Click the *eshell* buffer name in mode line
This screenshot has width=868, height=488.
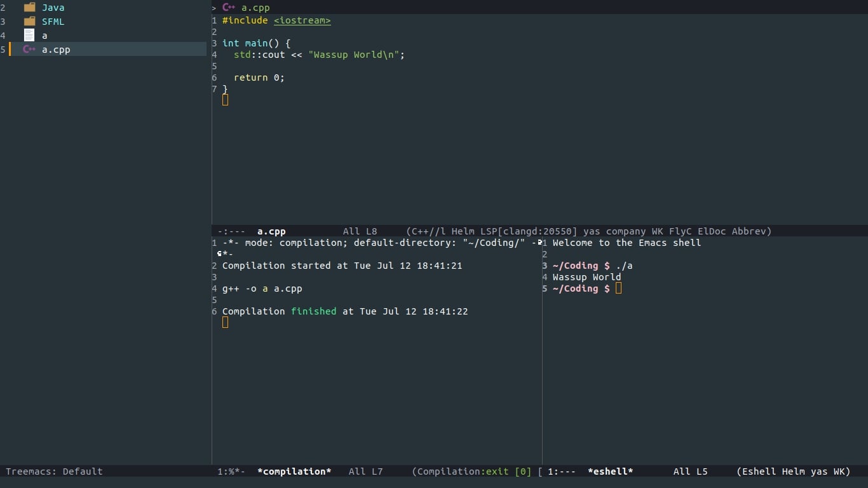[x=611, y=471]
